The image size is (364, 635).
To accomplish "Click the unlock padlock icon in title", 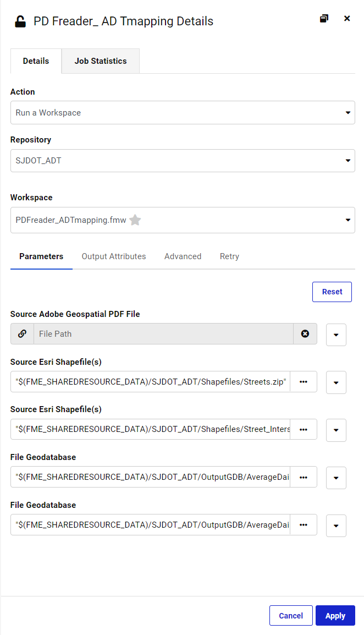I will [x=20, y=21].
